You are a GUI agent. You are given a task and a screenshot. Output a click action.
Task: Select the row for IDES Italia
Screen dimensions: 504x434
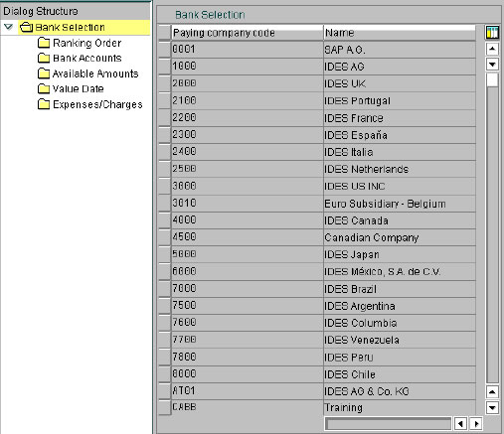pyautogui.click(x=164, y=152)
